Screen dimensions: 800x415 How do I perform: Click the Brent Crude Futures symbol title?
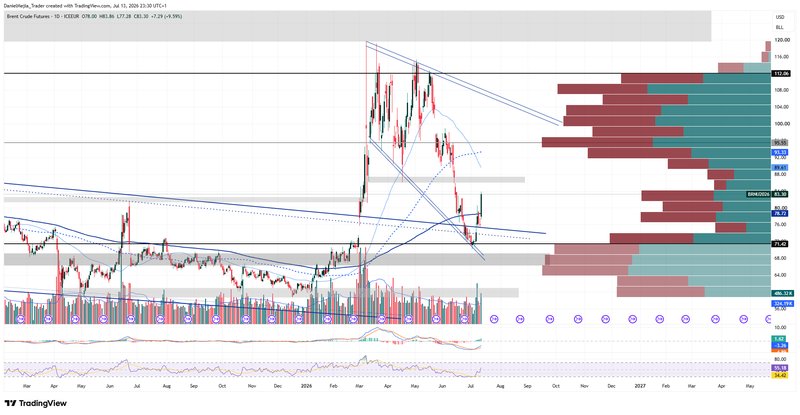28,16
